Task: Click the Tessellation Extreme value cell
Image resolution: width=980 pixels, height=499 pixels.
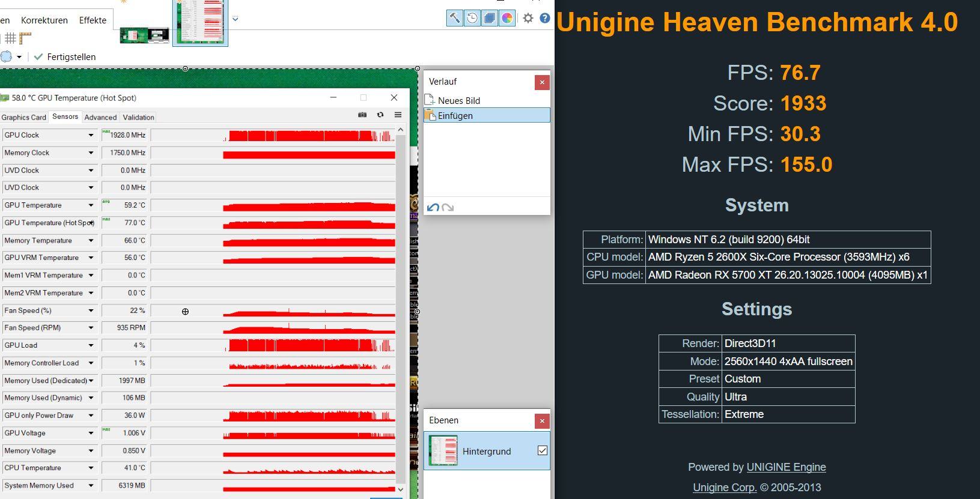Action: [x=788, y=414]
